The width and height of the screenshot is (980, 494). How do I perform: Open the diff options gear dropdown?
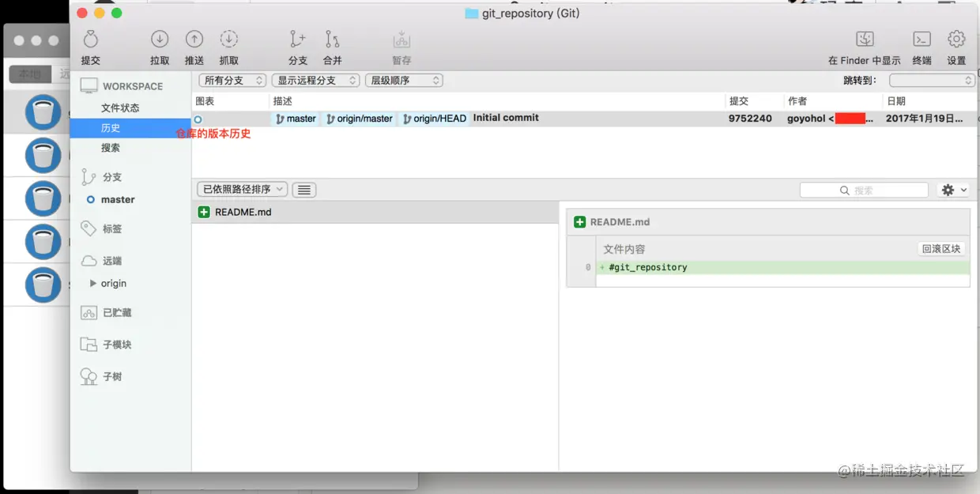(952, 190)
